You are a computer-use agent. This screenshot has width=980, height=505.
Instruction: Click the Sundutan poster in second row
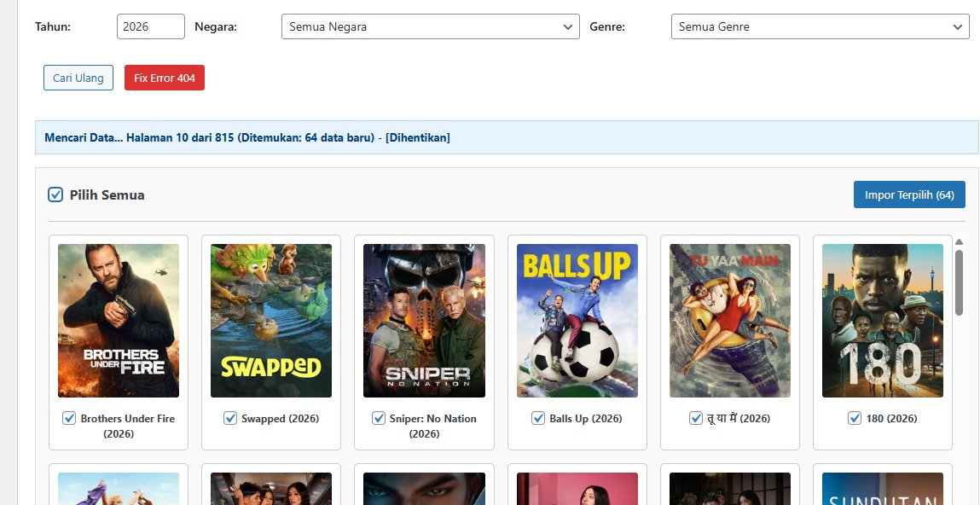[883, 489]
